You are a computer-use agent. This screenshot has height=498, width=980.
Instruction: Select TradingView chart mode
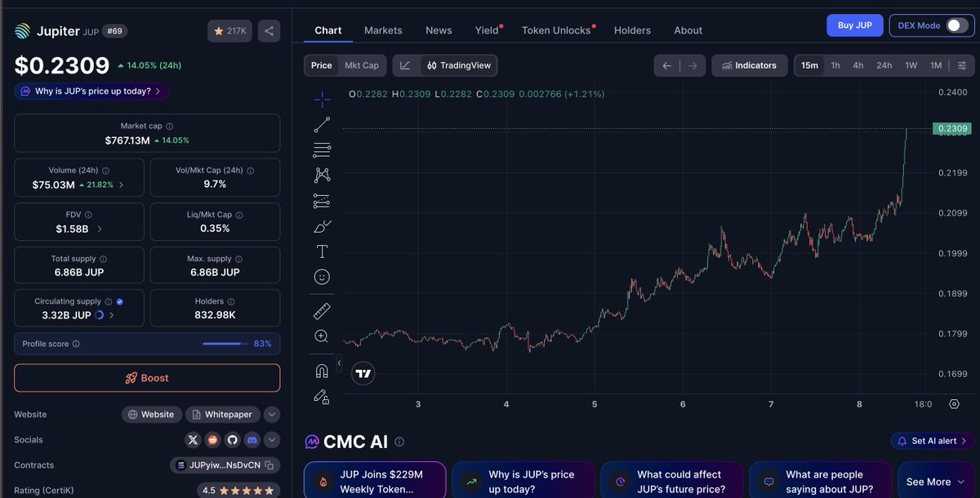(458, 65)
